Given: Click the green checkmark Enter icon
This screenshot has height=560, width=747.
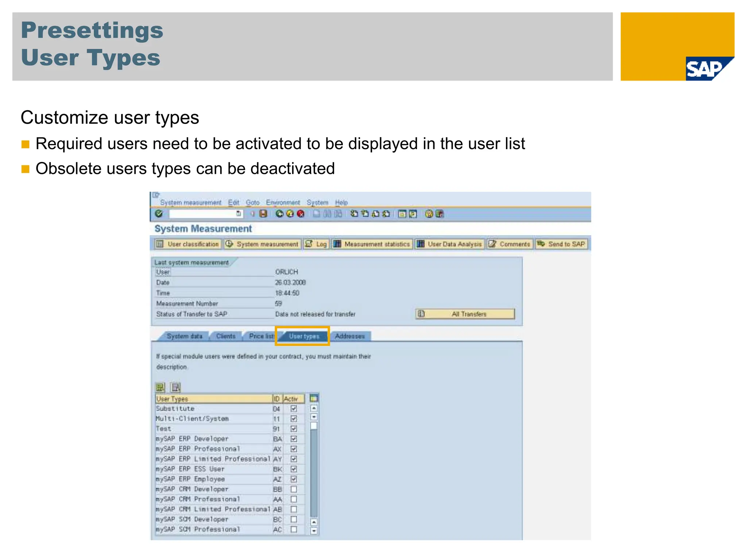Looking at the screenshot, I should pyautogui.click(x=159, y=214).
